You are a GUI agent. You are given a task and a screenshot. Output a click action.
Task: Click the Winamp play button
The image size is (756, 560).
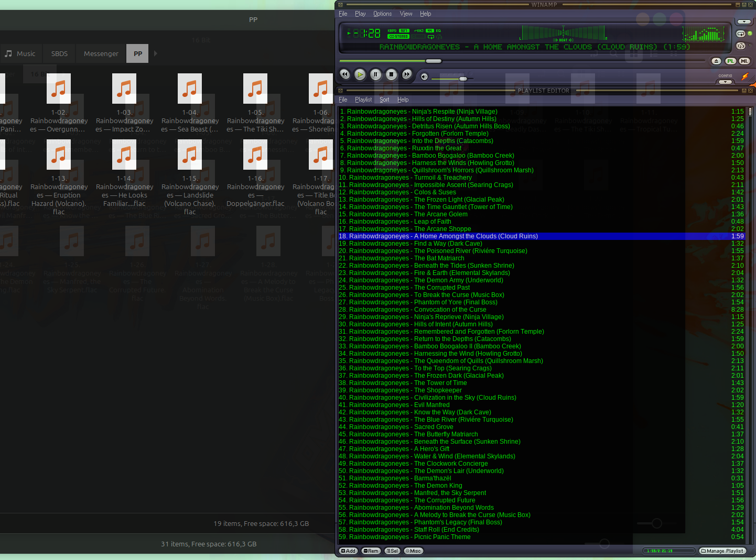click(360, 74)
